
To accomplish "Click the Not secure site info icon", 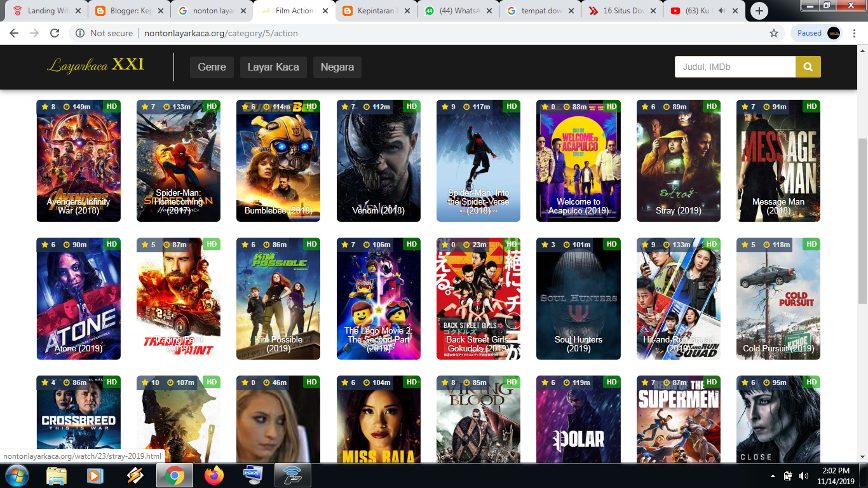I will 80,33.
